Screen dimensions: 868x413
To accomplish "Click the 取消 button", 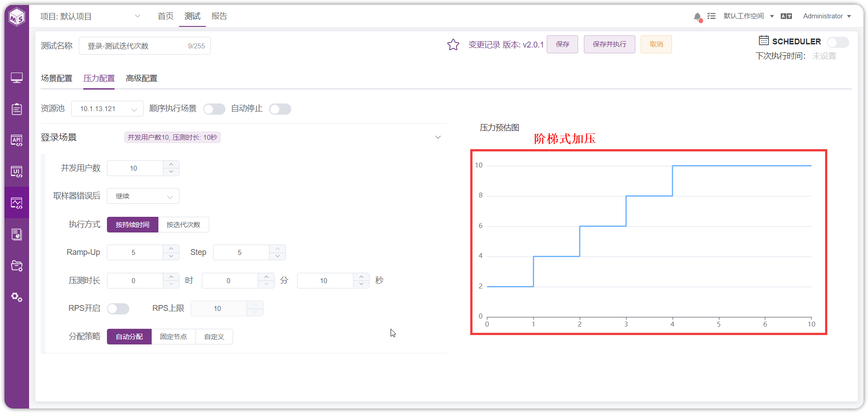I will pyautogui.click(x=656, y=44).
